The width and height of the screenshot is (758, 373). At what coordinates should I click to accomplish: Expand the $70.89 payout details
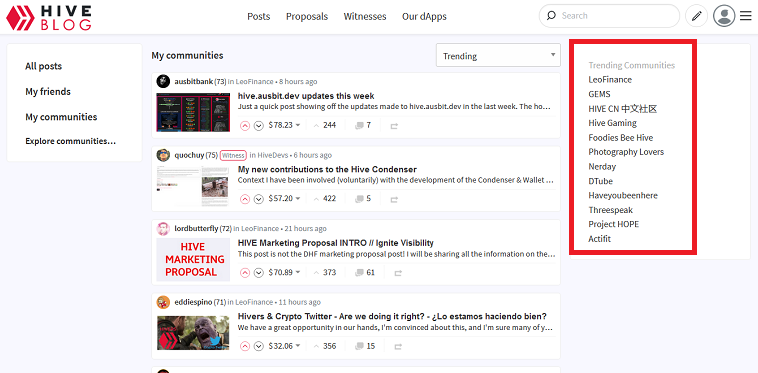pyautogui.click(x=284, y=273)
